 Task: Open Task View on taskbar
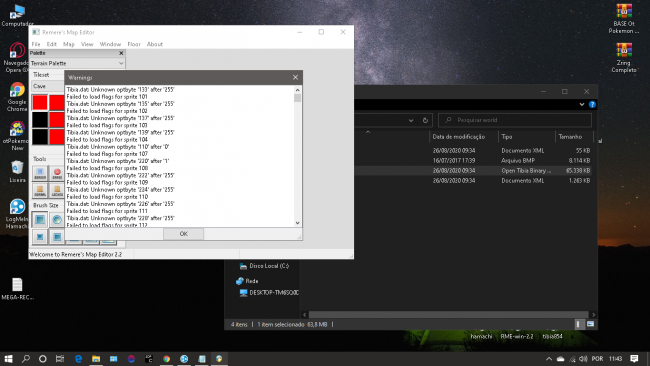tap(60, 359)
